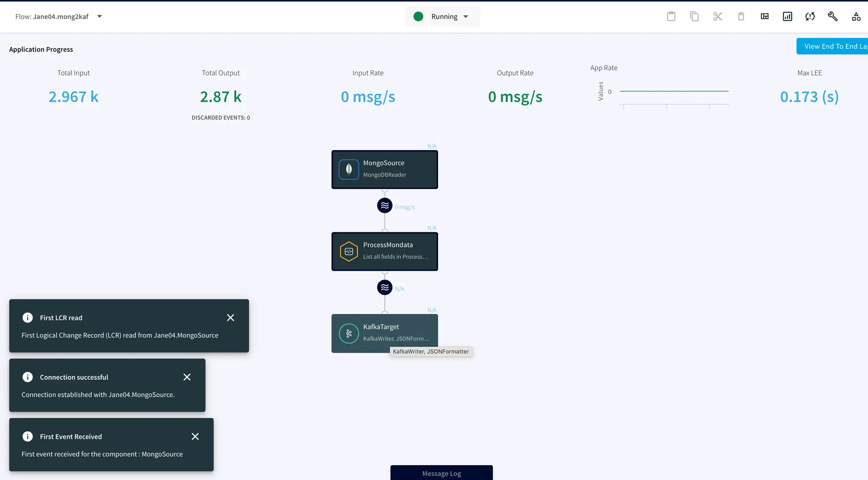Click the copy icon in toolbar
868x480 pixels.
tap(694, 17)
